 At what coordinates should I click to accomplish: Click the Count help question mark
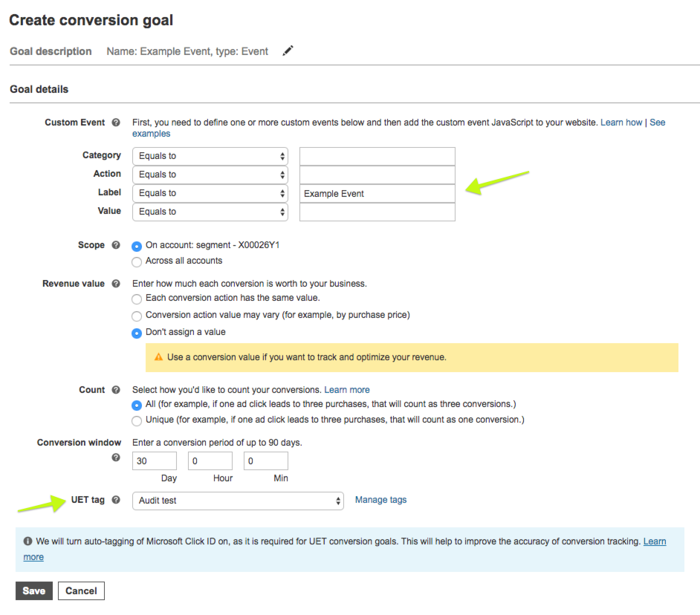click(x=116, y=389)
